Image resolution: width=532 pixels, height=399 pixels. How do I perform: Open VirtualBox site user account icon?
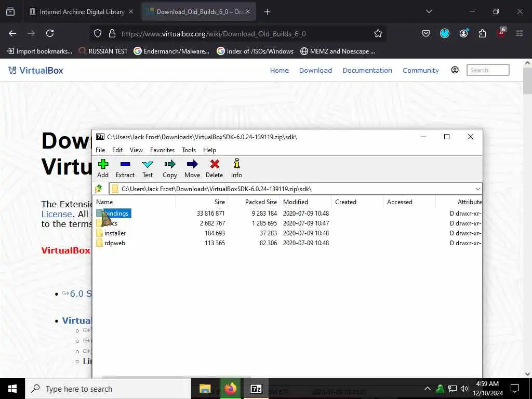click(455, 70)
